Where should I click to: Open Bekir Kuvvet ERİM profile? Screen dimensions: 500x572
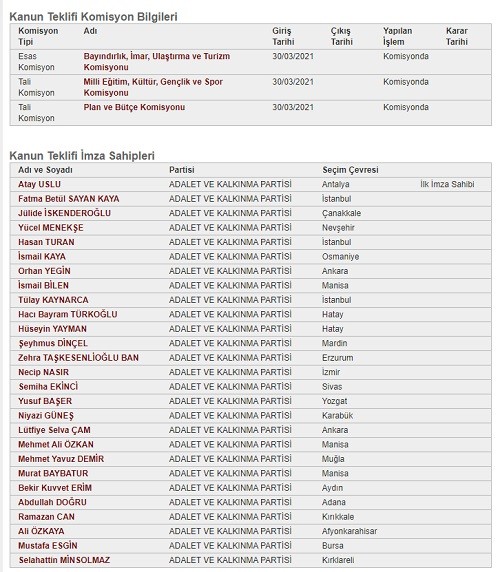tap(55, 488)
